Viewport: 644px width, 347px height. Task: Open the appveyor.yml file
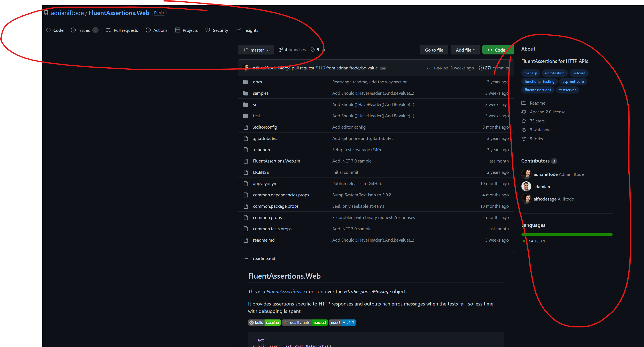click(265, 183)
